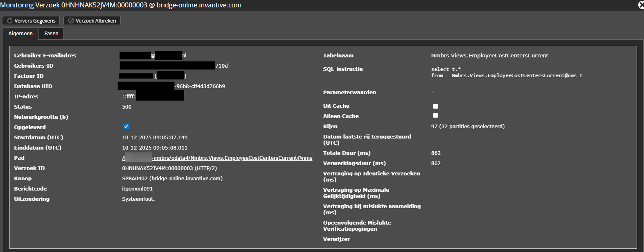Click the Startdatum (UTC) timestamp value

click(x=155, y=138)
